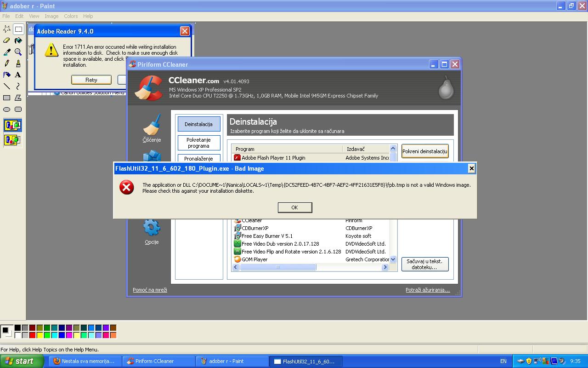Sort the list by the Izdavač column header

366,149
